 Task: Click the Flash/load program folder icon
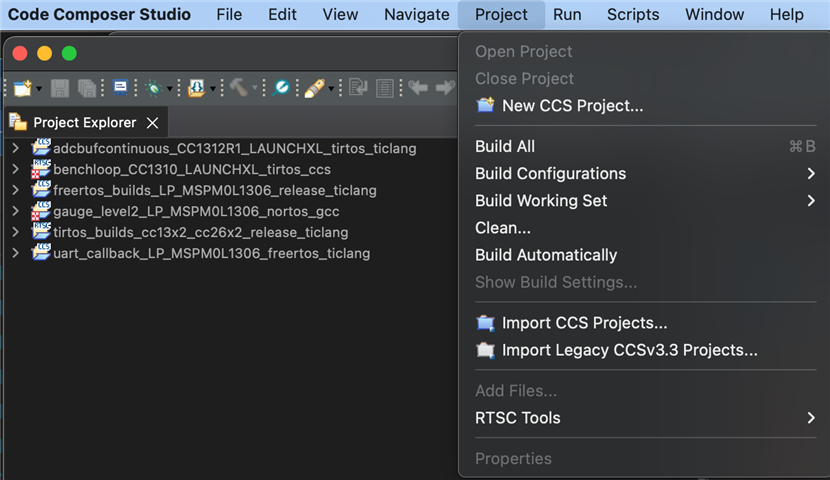click(196, 88)
